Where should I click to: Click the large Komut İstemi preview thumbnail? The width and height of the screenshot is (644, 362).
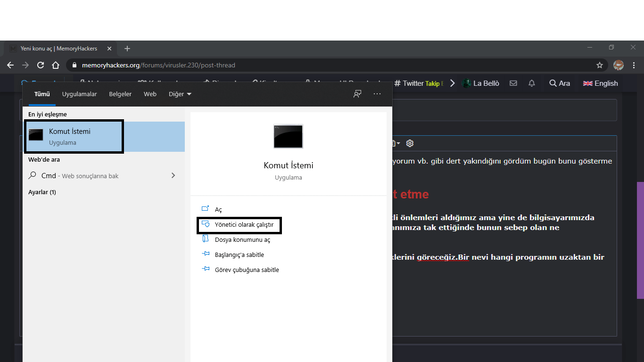tap(289, 136)
